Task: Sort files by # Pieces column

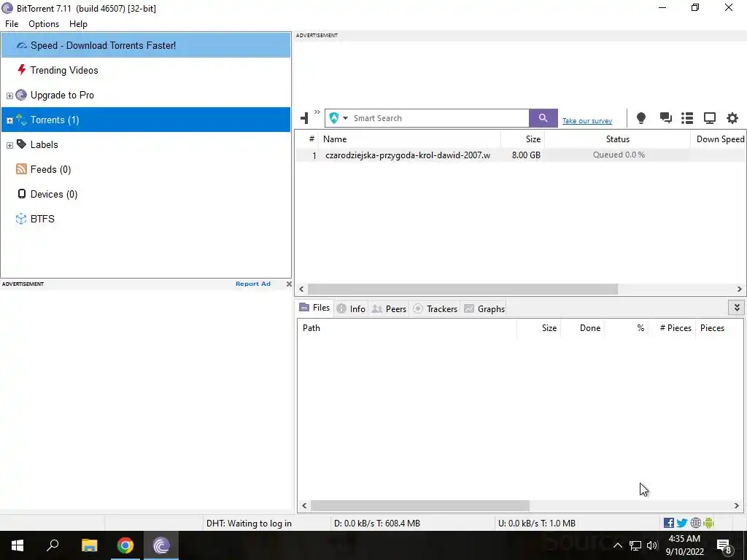Action: [x=671, y=328]
